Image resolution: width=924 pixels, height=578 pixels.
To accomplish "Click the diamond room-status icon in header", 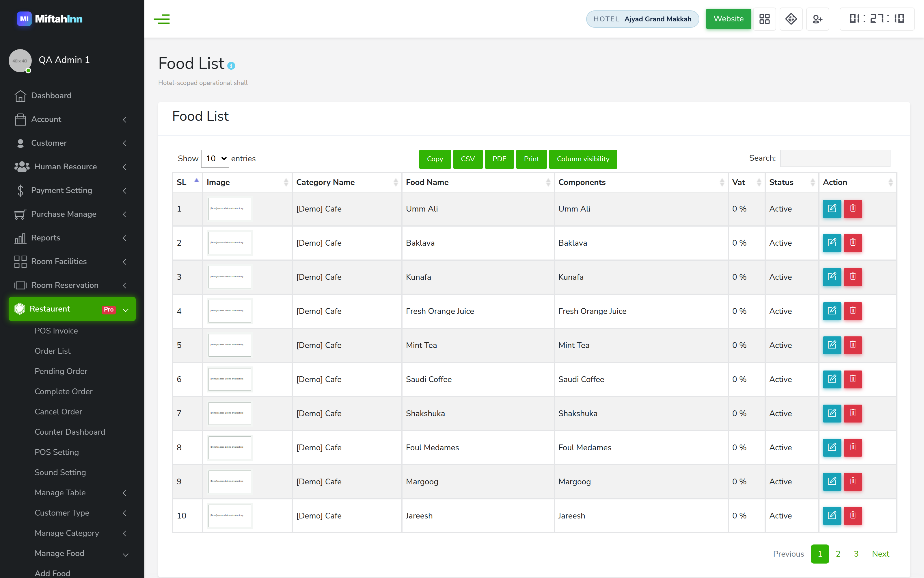I will click(791, 19).
